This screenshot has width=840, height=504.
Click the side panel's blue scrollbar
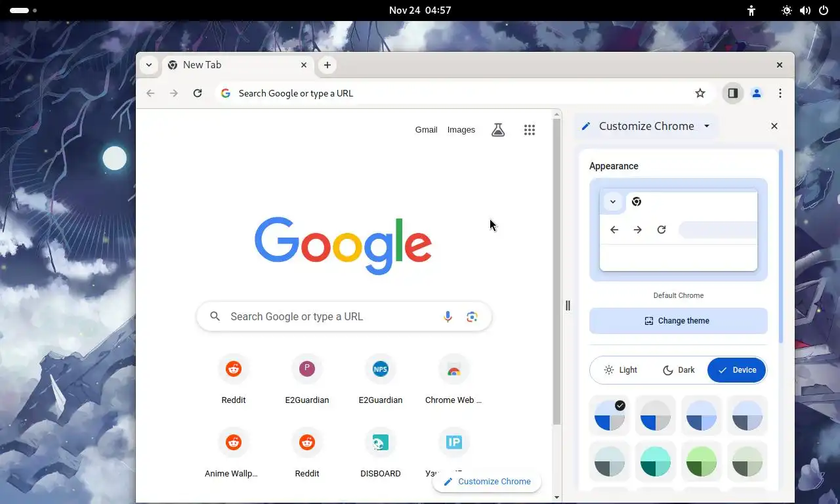(780, 246)
